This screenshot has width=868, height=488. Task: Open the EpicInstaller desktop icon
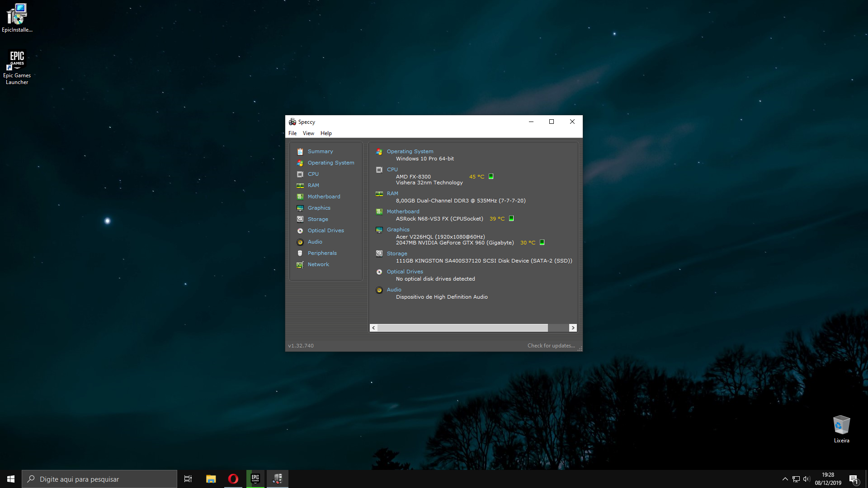pyautogui.click(x=17, y=18)
